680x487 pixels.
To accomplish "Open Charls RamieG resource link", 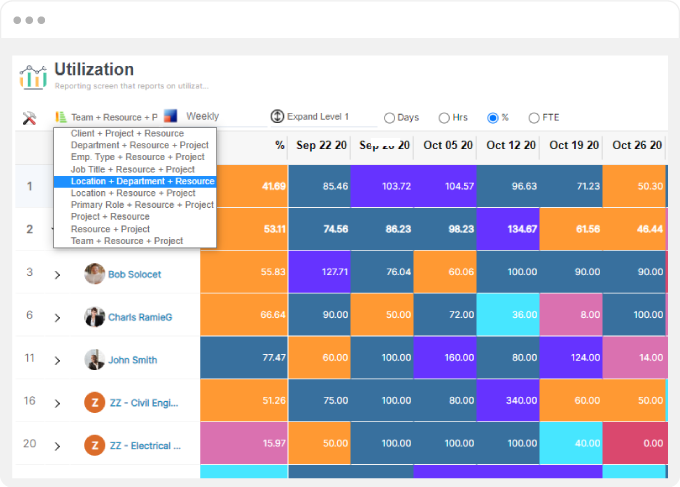I will point(140,317).
